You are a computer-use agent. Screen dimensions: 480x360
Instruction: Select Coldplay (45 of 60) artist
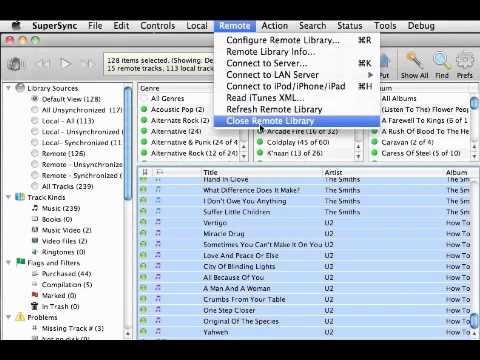click(298, 142)
